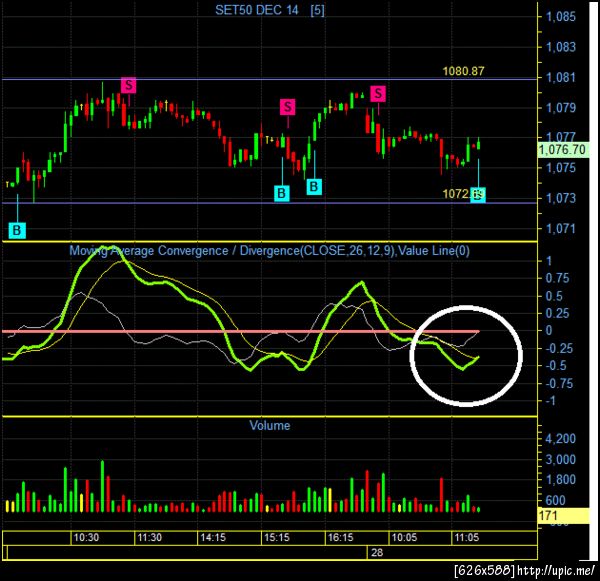Select the B buy marker just before the 16:15 gridline
The image size is (600, 581).
point(314,187)
